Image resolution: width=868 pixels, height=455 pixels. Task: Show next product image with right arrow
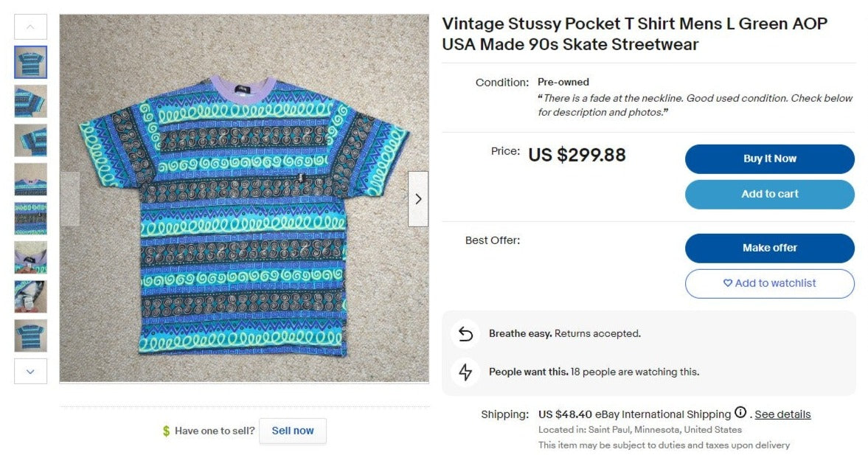tap(418, 199)
